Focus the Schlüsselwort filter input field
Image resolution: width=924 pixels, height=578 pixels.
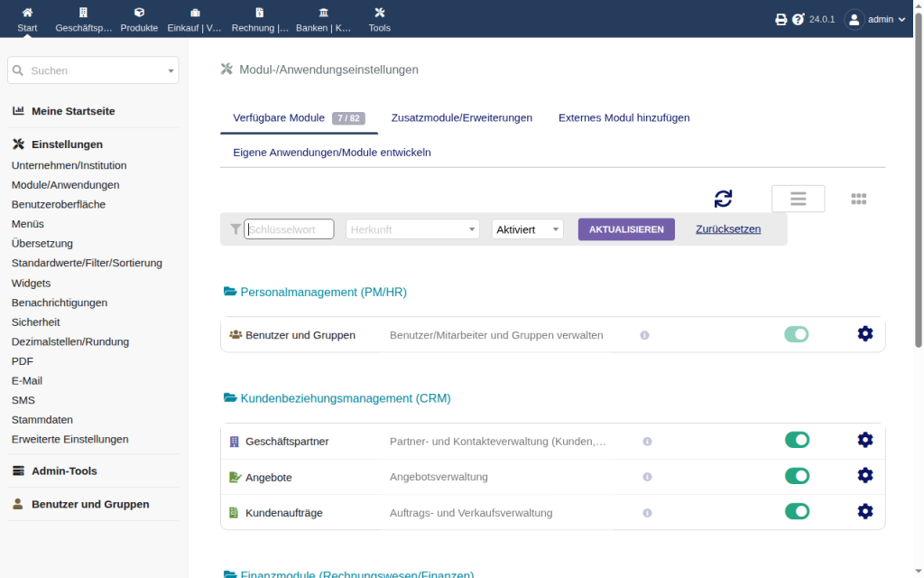[x=289, y=229]
